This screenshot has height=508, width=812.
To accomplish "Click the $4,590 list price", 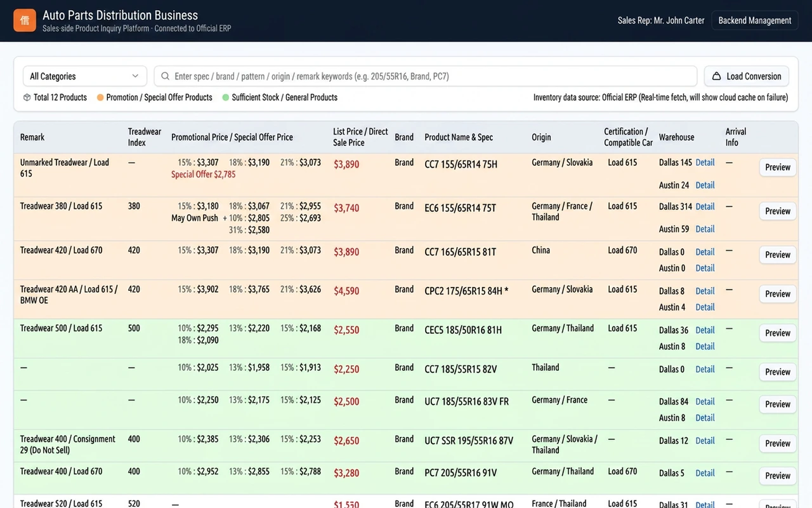I will 346,291.
